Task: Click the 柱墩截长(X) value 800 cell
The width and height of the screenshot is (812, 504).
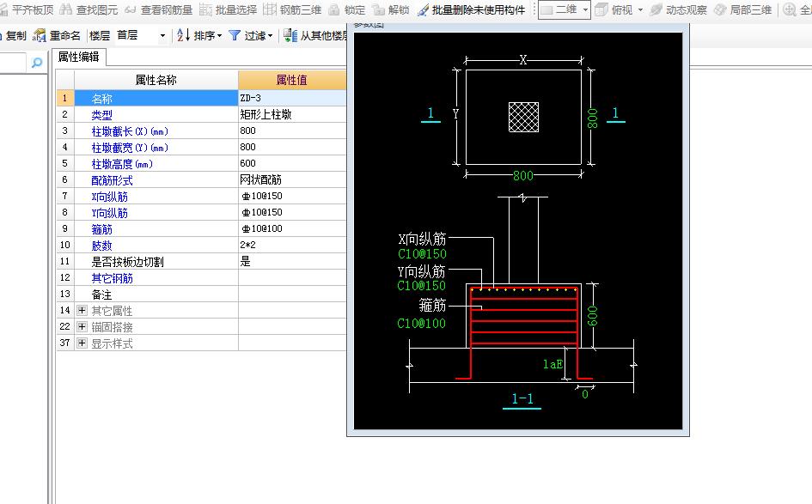Action: tap(292, 131)
